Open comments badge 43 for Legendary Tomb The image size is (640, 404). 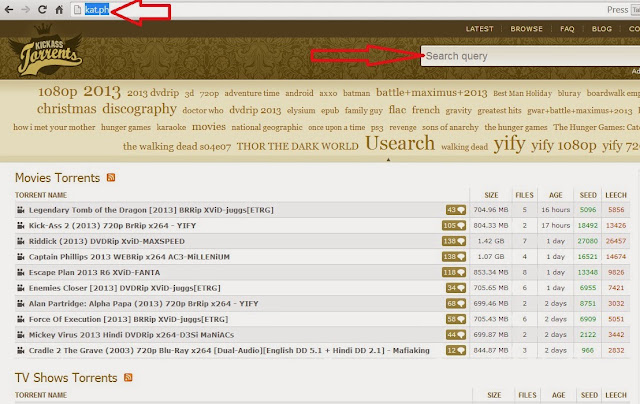click(456, 210)
